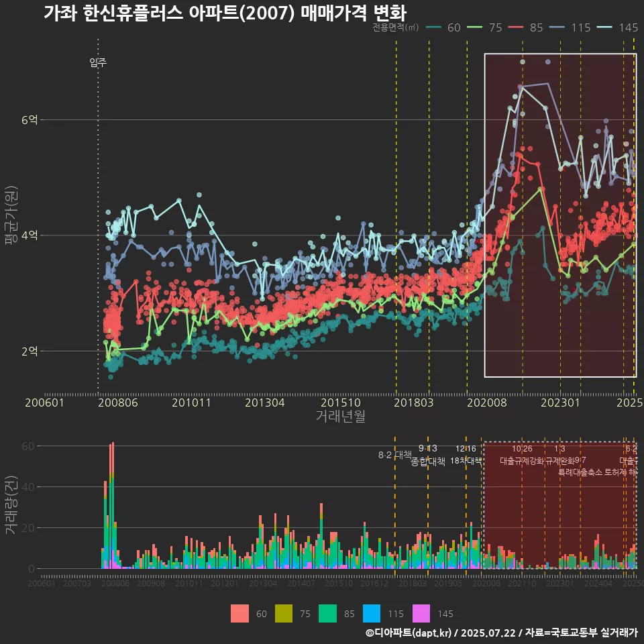Click the blue 115 swatch in bottom legend
The image size is (644, 644).
click(371, 614)
